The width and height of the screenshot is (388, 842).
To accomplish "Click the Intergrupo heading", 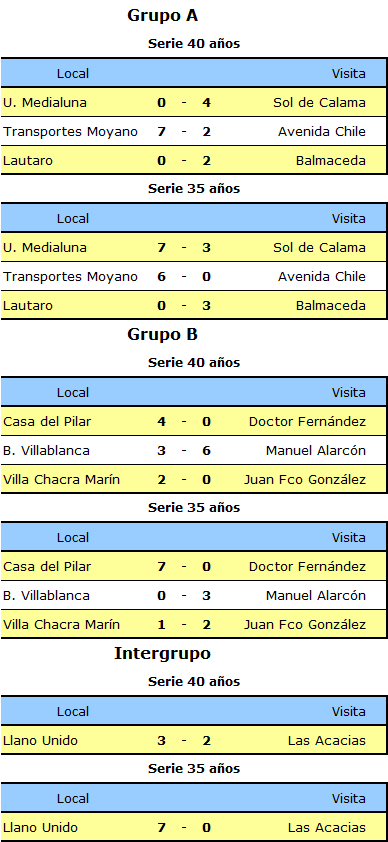I will coord(163,654).
